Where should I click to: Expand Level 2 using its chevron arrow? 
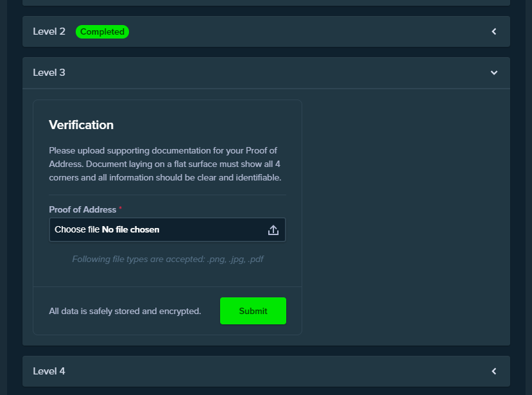tap(494, 31)
